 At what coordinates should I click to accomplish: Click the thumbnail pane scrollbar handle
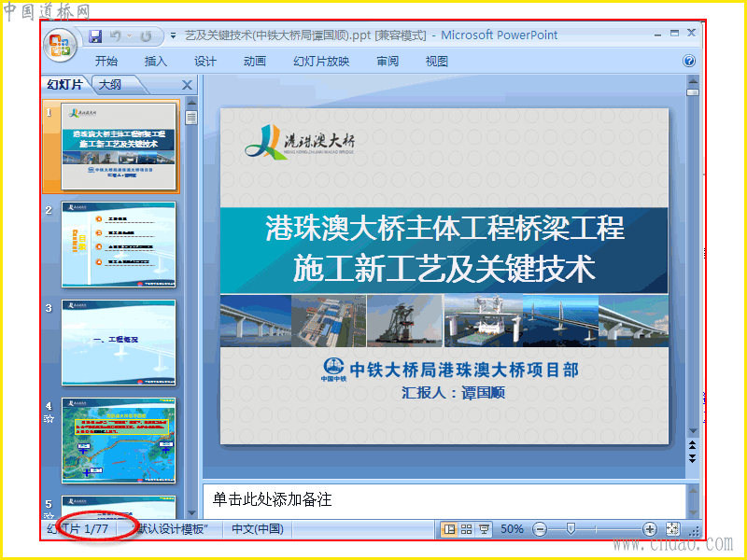click(x=191, y=118)
